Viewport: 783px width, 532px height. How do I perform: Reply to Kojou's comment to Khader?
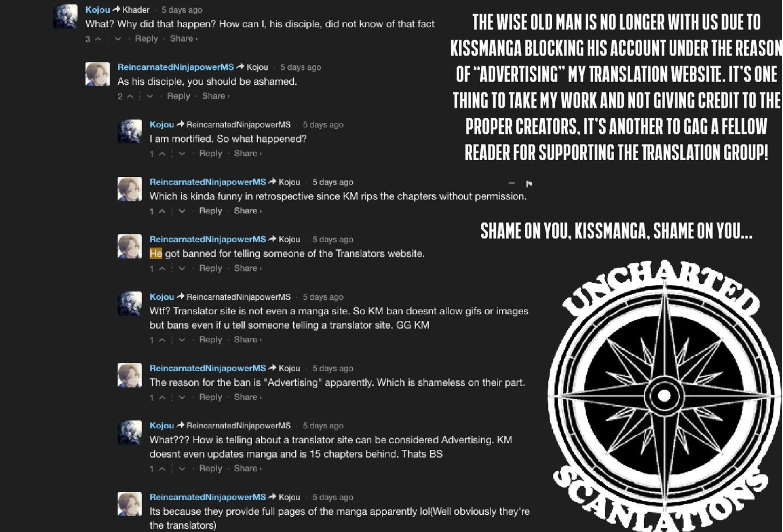[146, 39]
